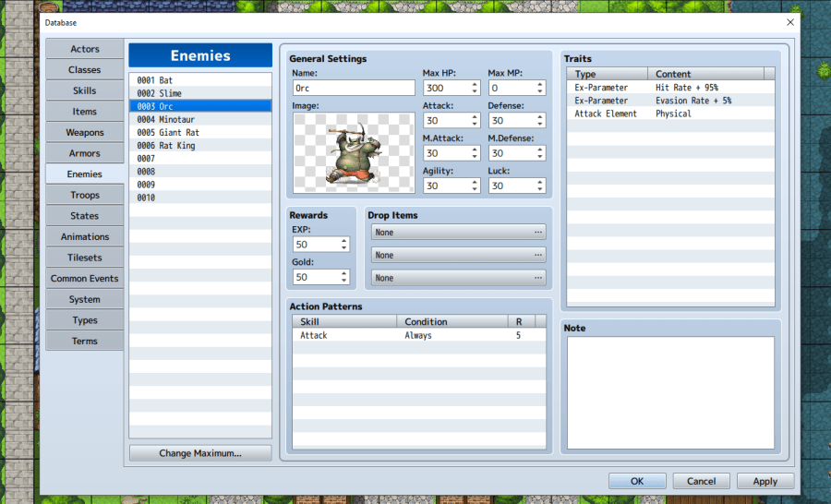Open the third Drop Items selector
Viewport: 831px width, 504px height.
tap(458, 278)
